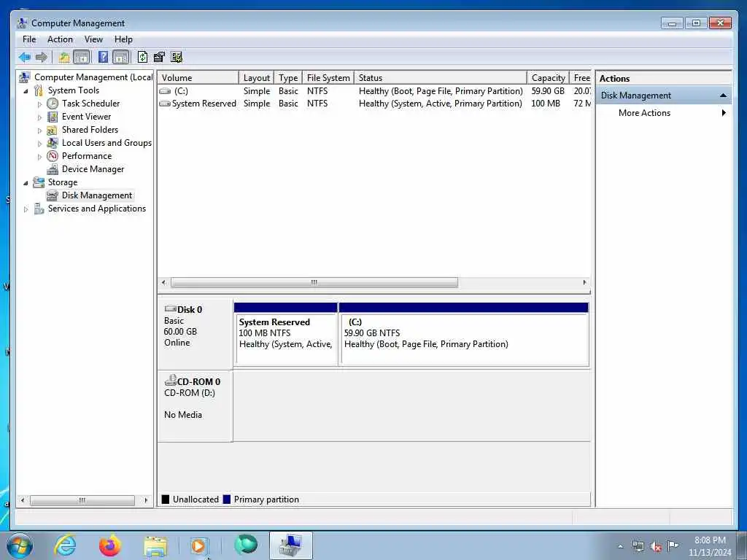This screenshot has width=747, height=560.
Task: Sort by the Volume column header
Action: (198, 77)
